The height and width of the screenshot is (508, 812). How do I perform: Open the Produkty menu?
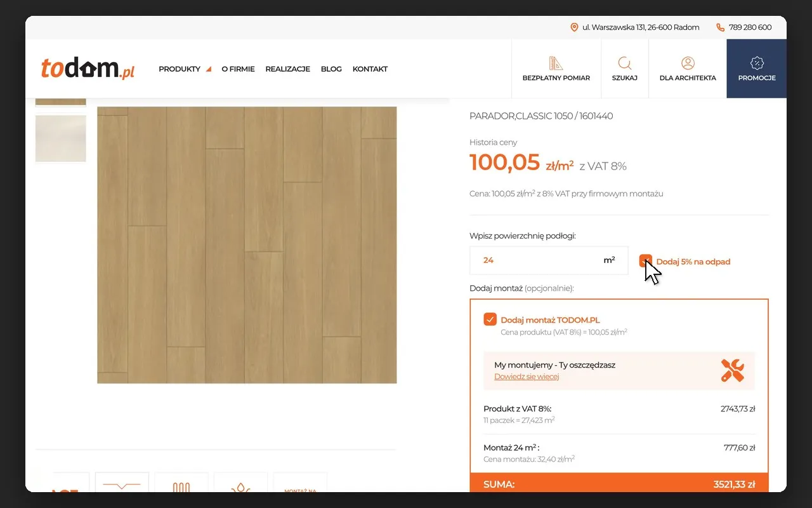180,69
